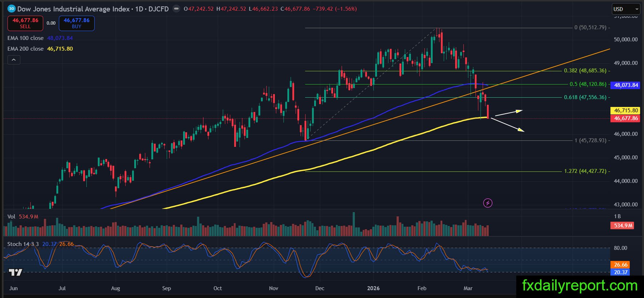Click the Nov label on time axis
The width and height of the screenshot is (644, 298).
(273, 288)
